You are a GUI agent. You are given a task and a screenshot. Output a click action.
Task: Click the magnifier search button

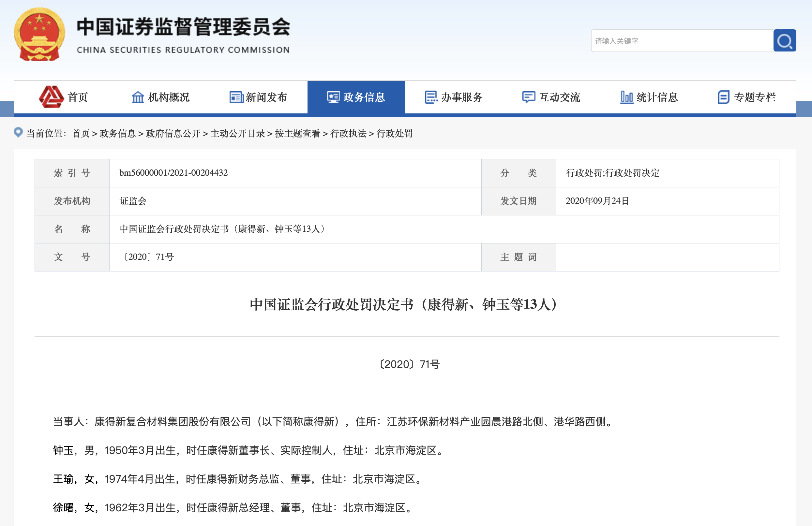tap(784, 41)
